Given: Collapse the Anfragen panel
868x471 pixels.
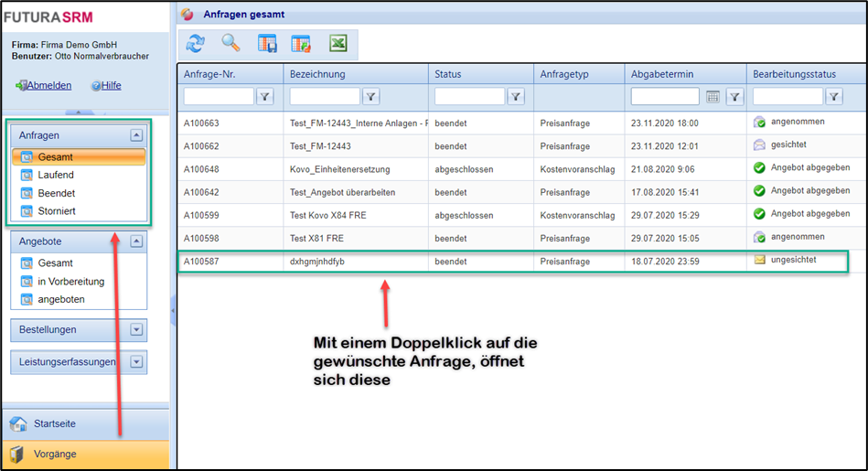Looking at the screenshot, I should point(137,135).
